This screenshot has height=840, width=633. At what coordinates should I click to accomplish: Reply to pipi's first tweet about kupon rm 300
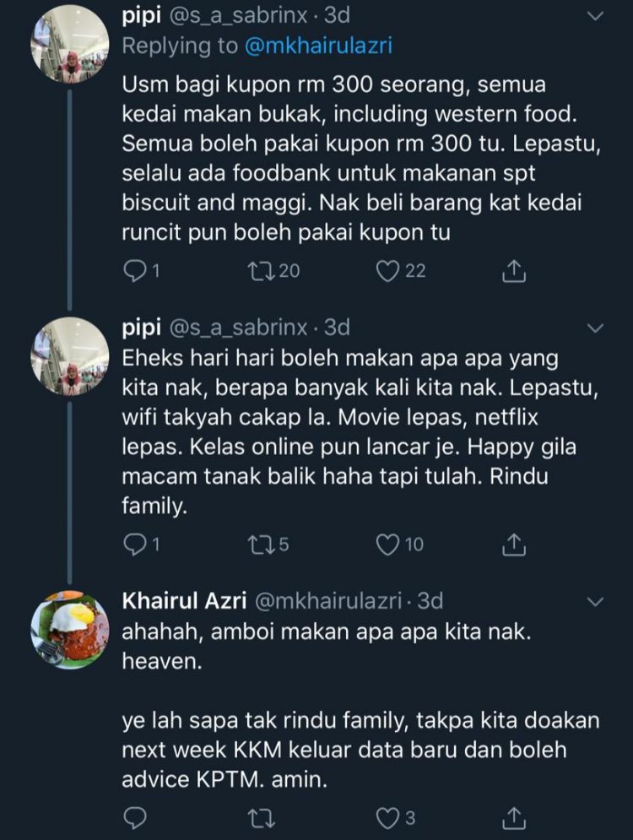point(135,272)
